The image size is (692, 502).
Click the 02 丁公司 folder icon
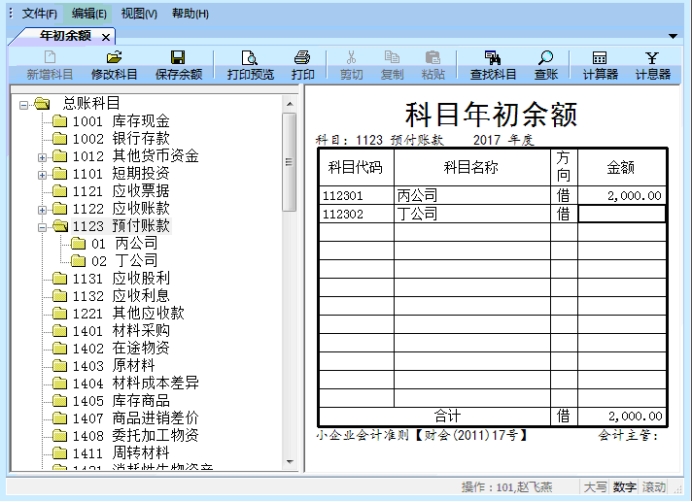pyautogui.click(x=79, y=261)
